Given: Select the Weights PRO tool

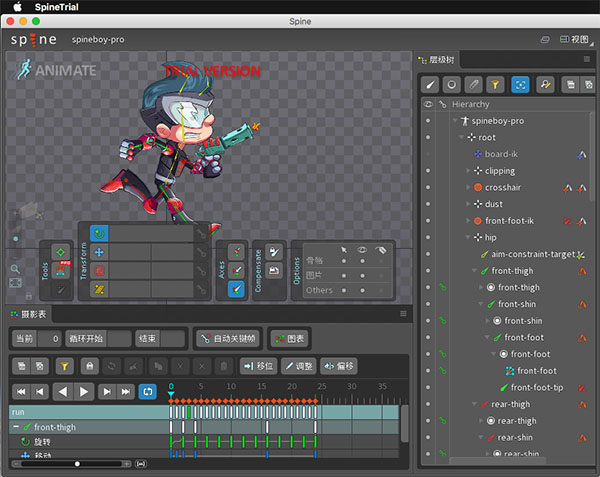Looking at the screenshot, I should pyautogui.click(x=61, y=271).
